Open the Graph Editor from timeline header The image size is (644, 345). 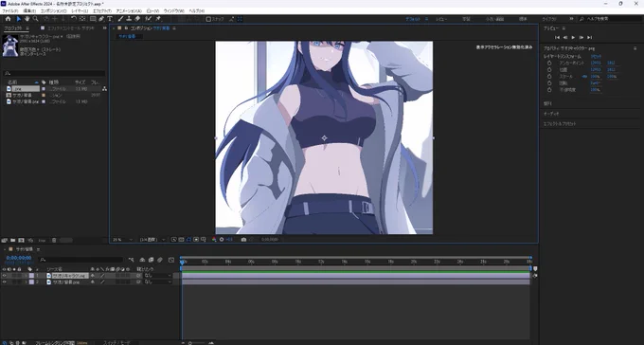pyautogui.click(x=171, y=260)
